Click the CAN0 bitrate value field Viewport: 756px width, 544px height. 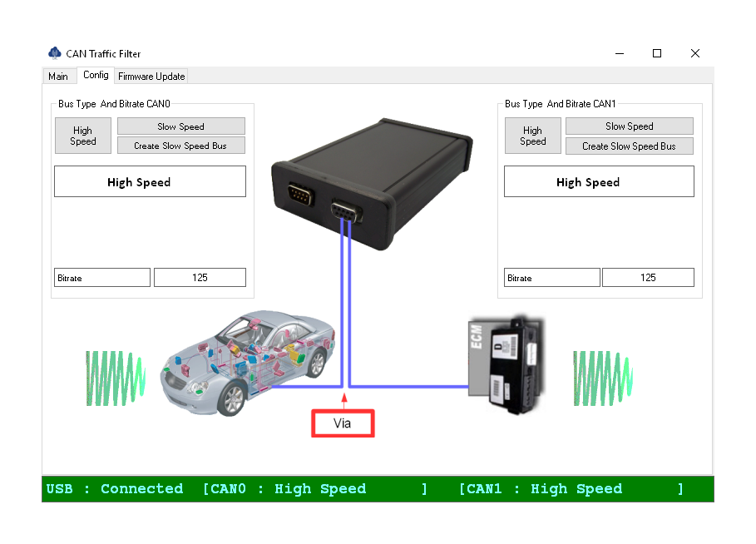click(200, 278)
